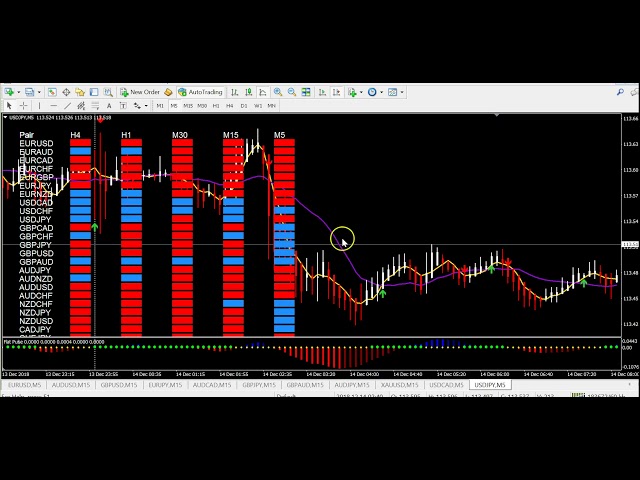640x480 pixels.
Task: Open the XAUUSD,M15 chart tab
Action: [x=400, y=384]
